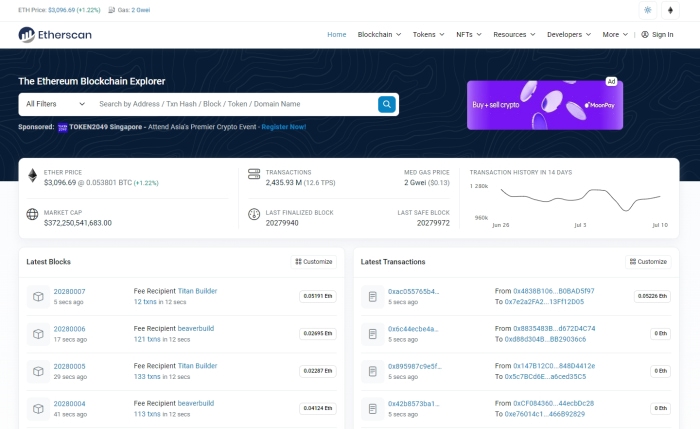Toggle the light/dark theme sun icon

(x=647, y=9)
